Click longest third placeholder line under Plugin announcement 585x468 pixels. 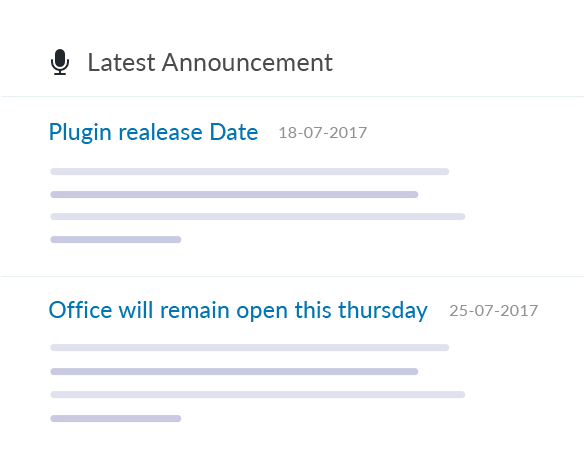pyautogui.click(x=258, y=216)
